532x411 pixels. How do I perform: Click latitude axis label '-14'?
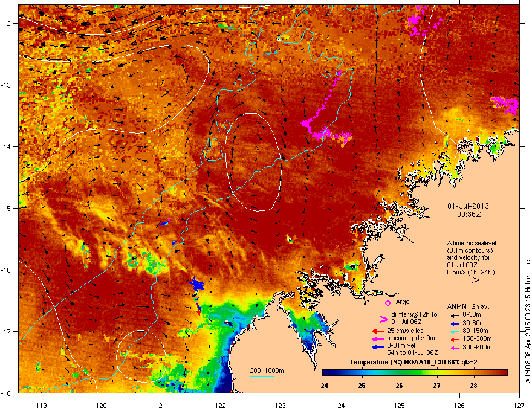click(6, 147)
